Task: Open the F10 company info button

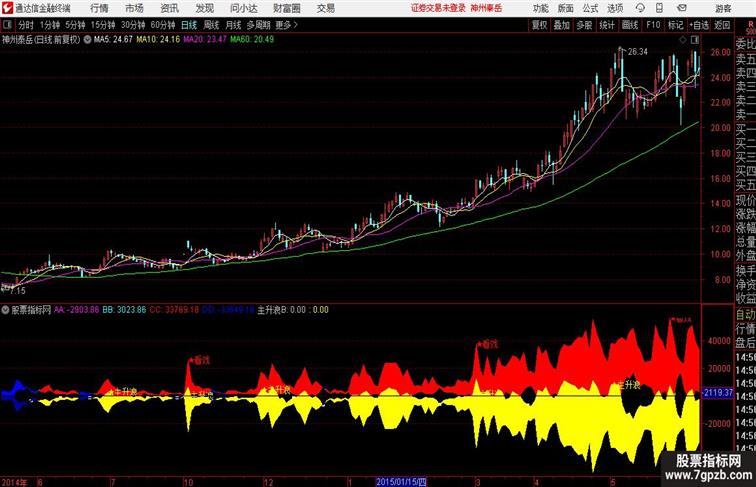Action: [653, 25]
